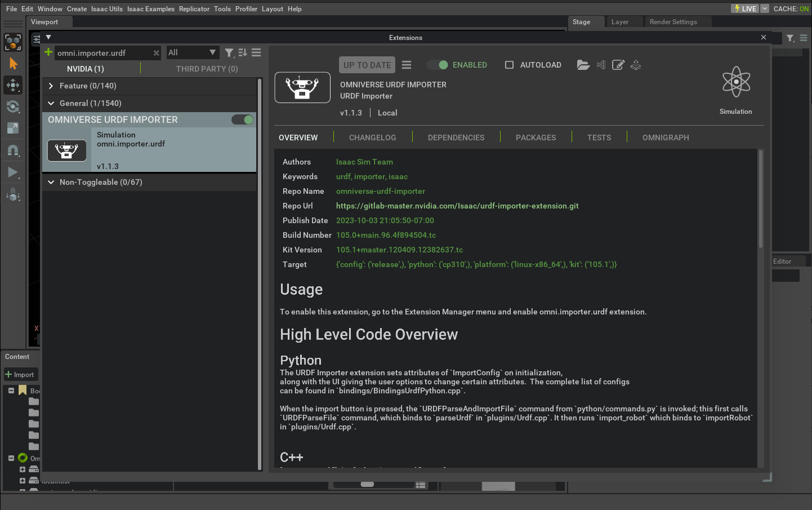Viewport: 812px width, 510px height.
Task: Toggle the magnet snap tool
Action: (x=13, y=150)
